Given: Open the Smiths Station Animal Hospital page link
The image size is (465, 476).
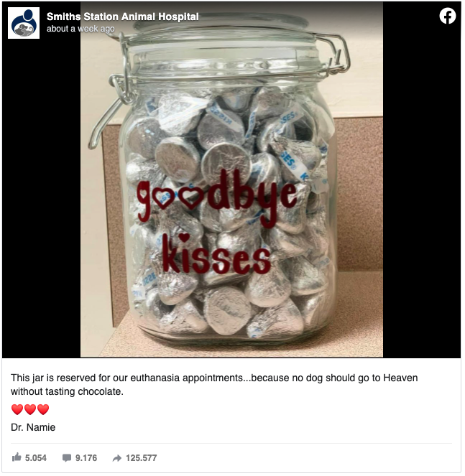Looking at the screenshot, I should point(123,17).
